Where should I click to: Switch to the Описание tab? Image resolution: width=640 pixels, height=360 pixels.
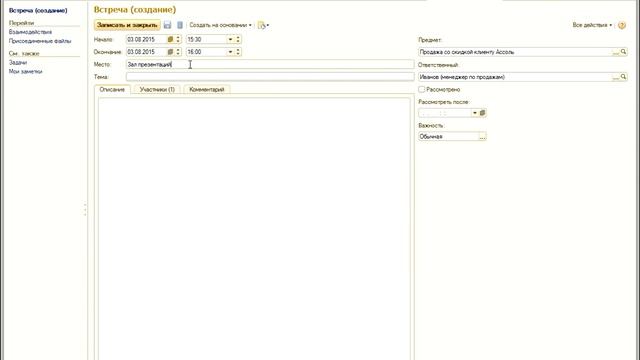tap(112, 89)
